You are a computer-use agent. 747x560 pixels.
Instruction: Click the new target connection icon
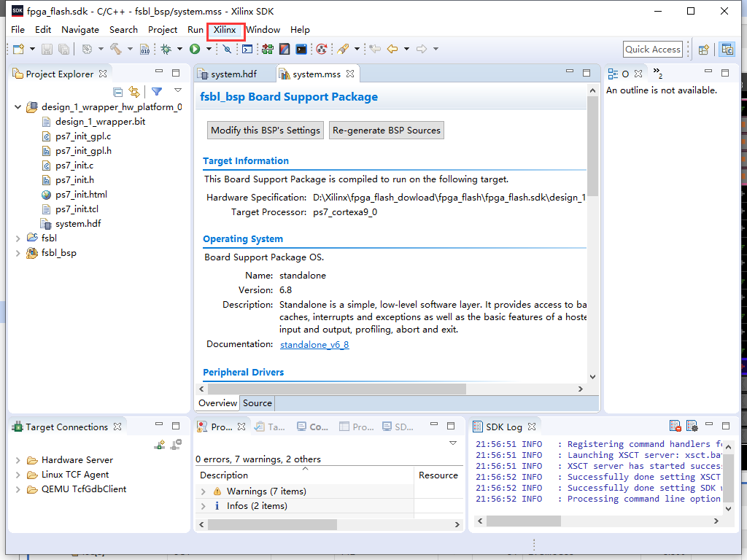tap(160, 445)
